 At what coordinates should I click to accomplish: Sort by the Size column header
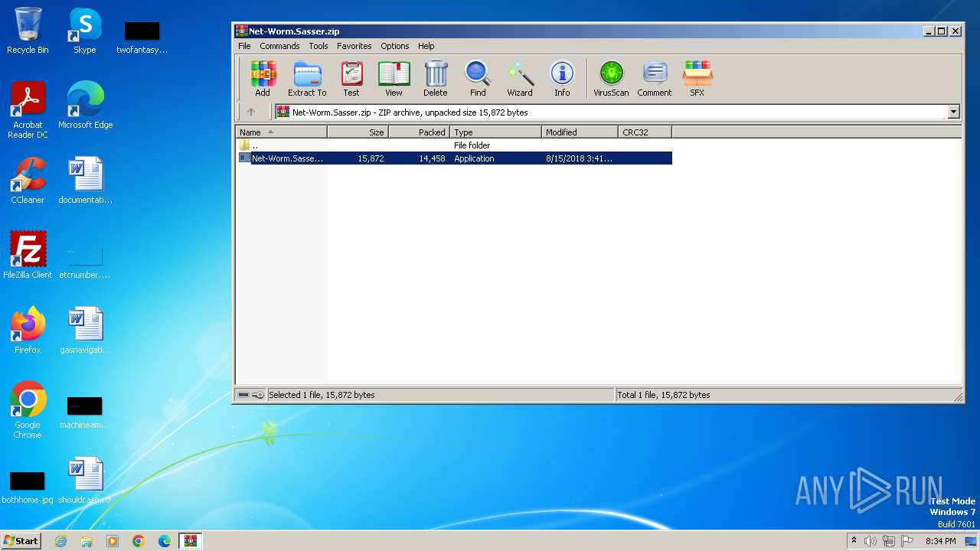[x=358, y=132]
